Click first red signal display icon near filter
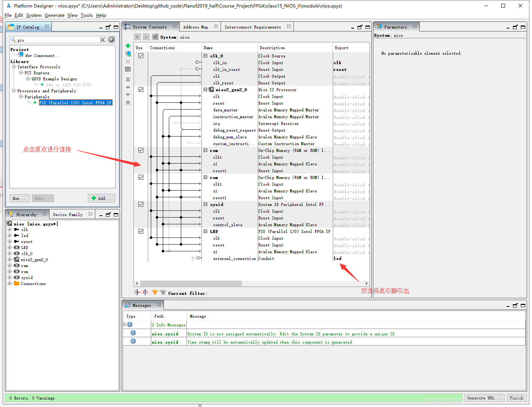The width and height of the screenshot is (532, 407). click(x=137, y=292)
